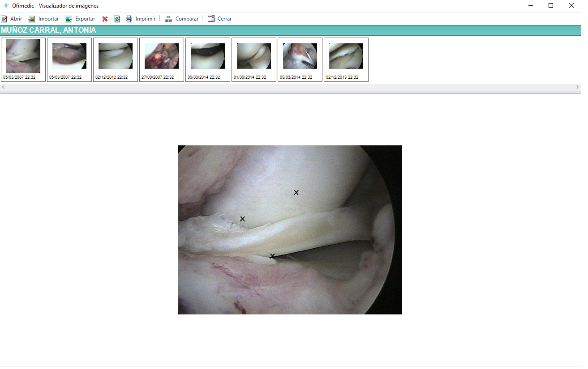Click the Cerrar viewer button

(219, 19)
